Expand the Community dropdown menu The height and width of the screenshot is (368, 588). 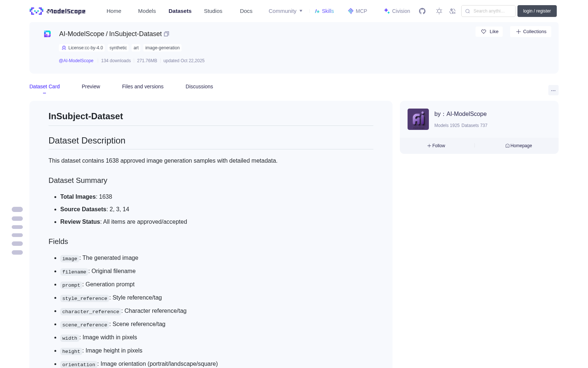(x=286, y=11)
